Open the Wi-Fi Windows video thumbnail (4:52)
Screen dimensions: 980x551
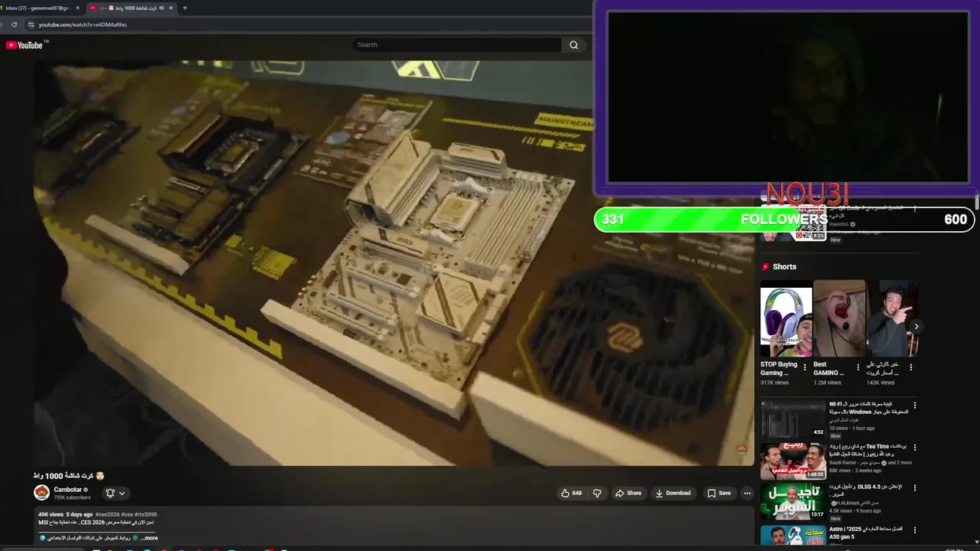tap(792, 419)
